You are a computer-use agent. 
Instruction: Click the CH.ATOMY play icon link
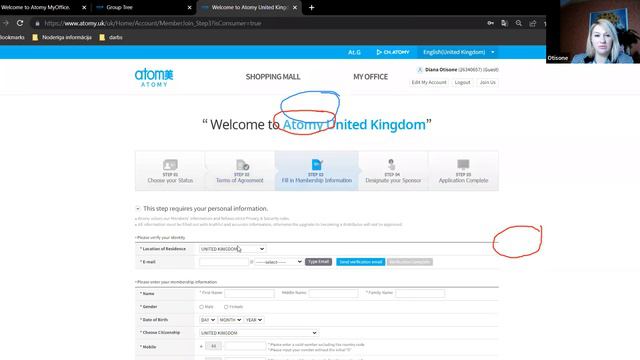coord(393,52)
